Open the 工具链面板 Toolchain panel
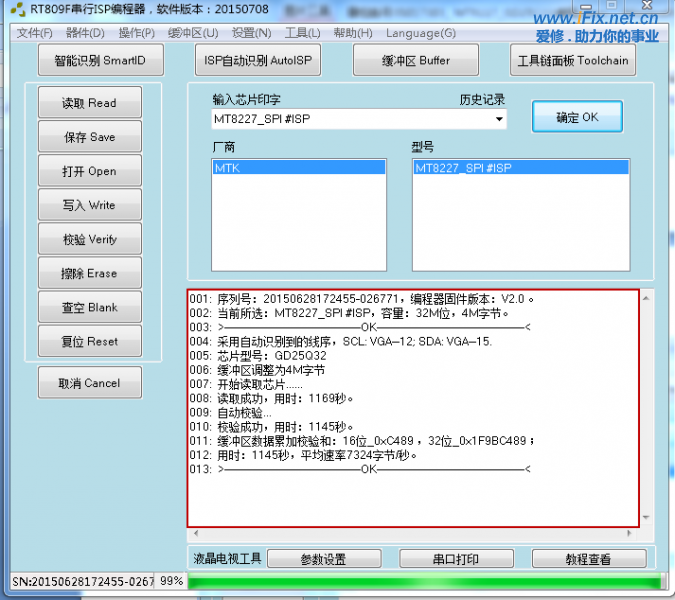Viewport: 675px width, 600px height. click(573, 60)
